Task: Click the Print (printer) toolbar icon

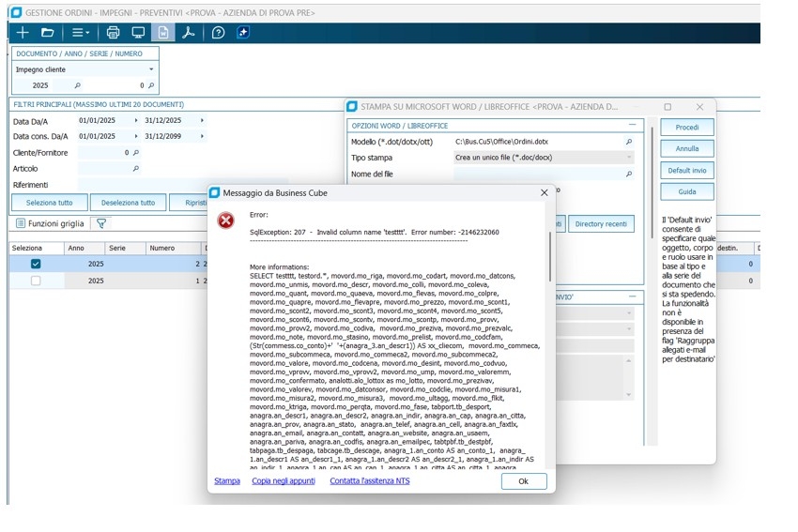Action: [113, 33]
